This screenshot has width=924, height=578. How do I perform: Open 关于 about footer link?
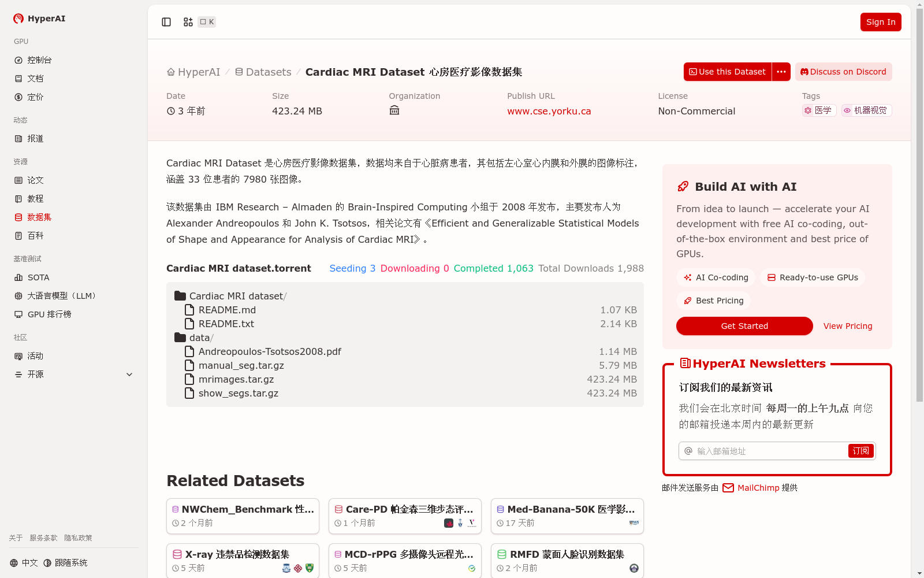click(x=16, y=538)
